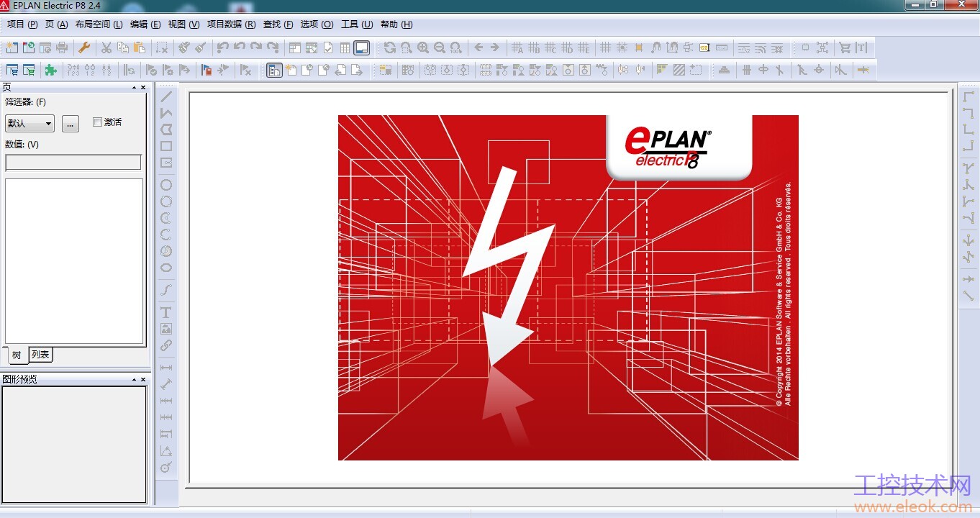
Task: Select the Insert image tool
Action: point(166,329)
